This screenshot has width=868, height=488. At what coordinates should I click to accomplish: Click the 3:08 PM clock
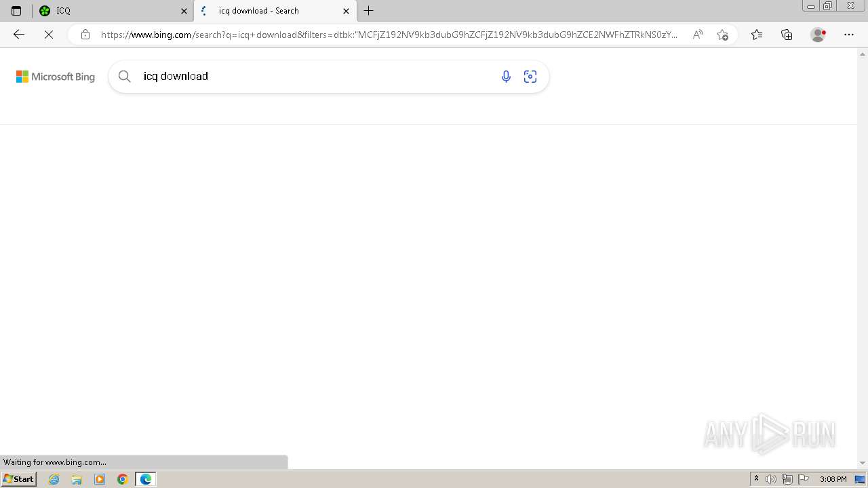[833, 479]
